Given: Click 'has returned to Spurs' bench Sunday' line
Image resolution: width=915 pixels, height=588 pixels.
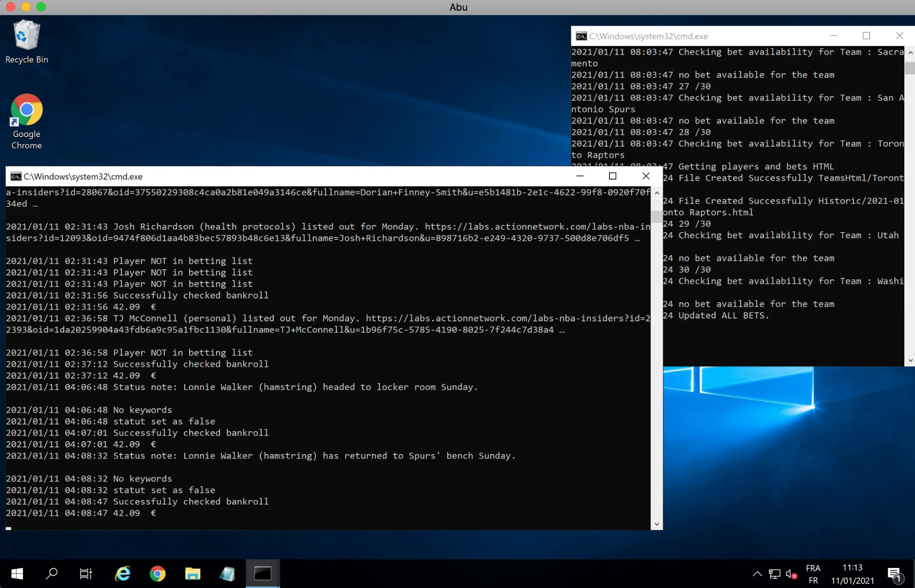Looking at the screenshot, I should coord(260,456).
